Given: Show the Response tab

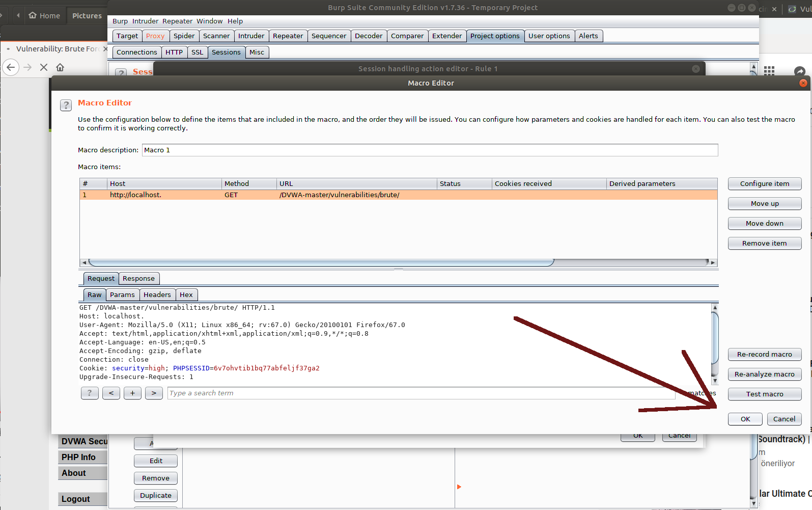Looking at the screenshot, I should point(138,278).
